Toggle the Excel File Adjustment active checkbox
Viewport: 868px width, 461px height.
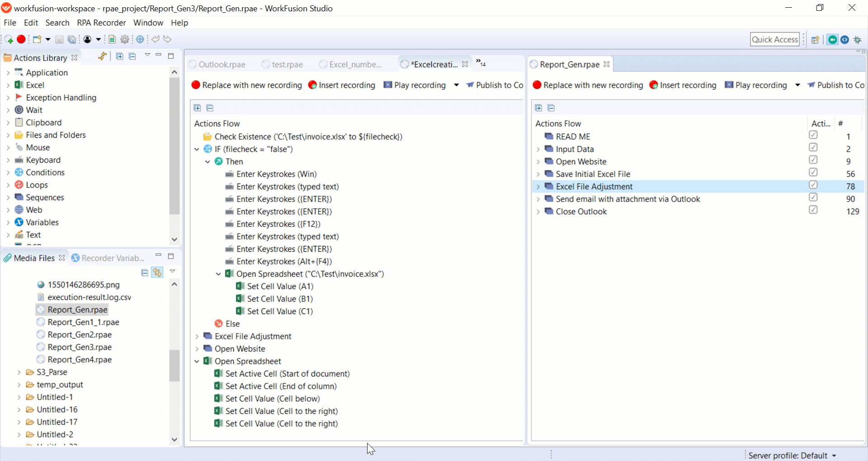(x=813, y=185)
